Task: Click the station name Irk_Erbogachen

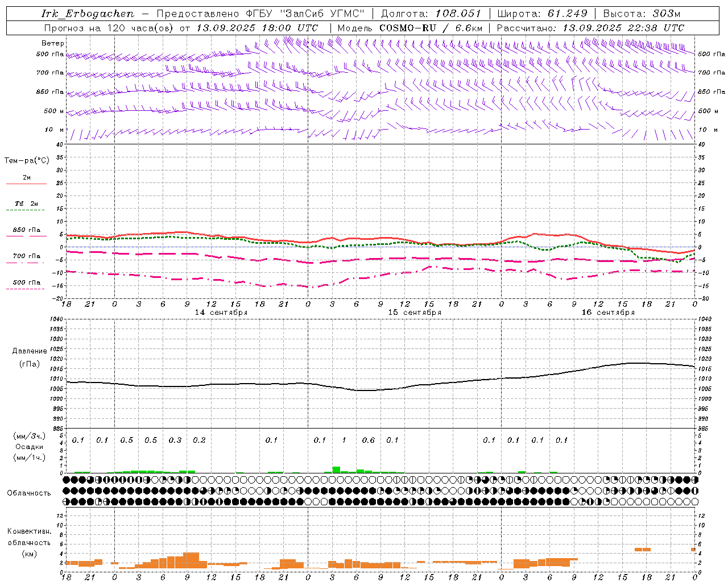Action: point(88,14)
